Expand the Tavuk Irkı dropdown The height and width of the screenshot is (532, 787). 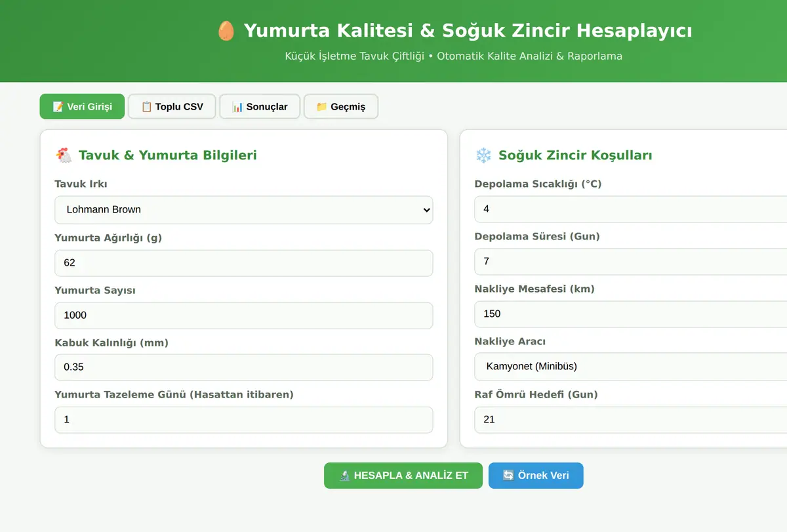(244, 210)
